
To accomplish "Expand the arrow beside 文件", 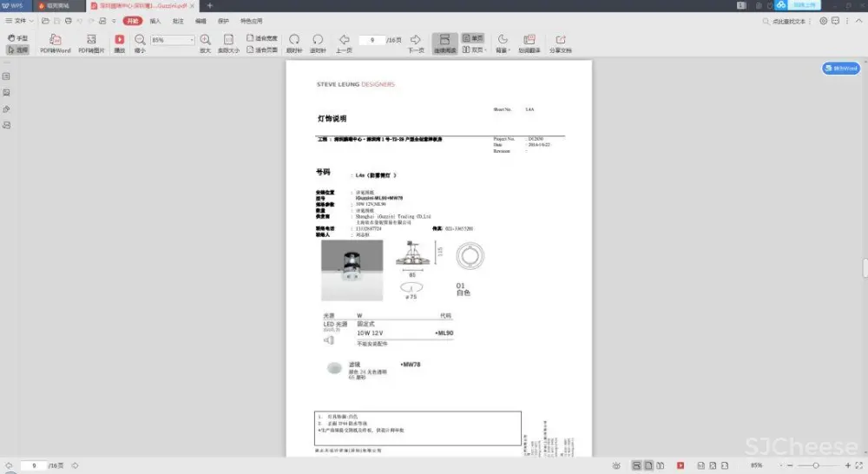I will click(31, 21).
